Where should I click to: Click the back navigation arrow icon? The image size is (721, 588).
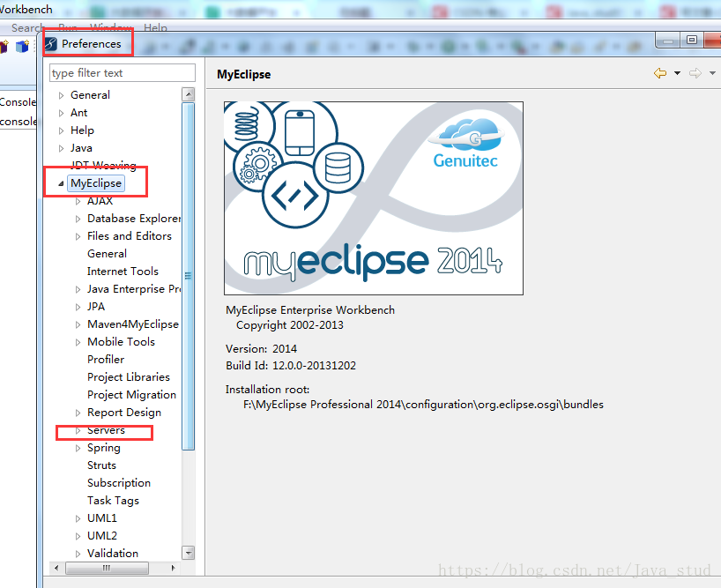(x=660, y=73)
